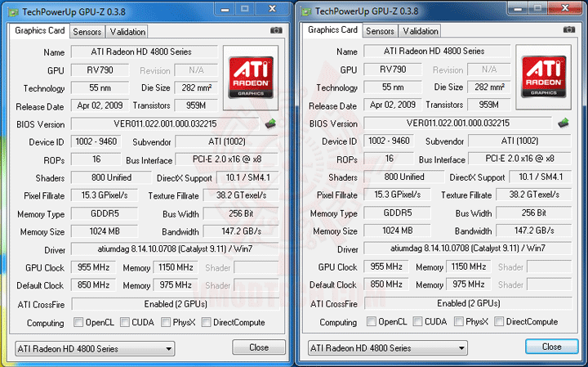Click Die Size 282 mm² in right window
Viewport: 588px width, 367px height.
[x=489, y=87]
